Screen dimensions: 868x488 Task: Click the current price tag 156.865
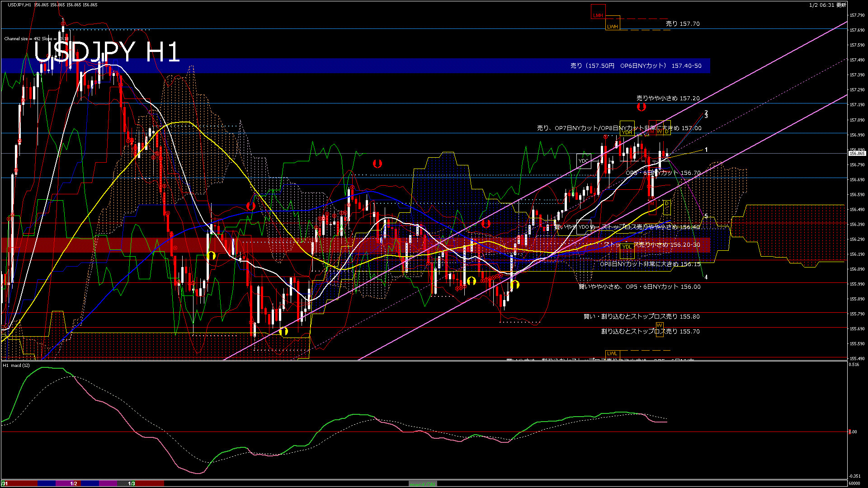[857, 154]
